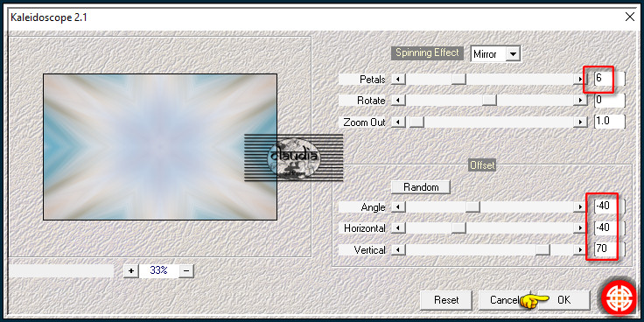644x322 pixels.
Task: Click the kaleidoscope preview image
Action: click(160, 147)
